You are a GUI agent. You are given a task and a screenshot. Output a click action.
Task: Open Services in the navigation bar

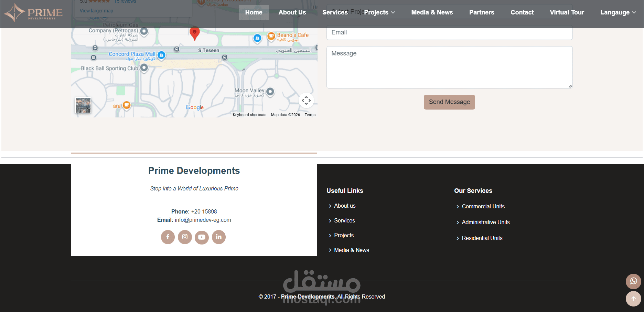[335, 12]
